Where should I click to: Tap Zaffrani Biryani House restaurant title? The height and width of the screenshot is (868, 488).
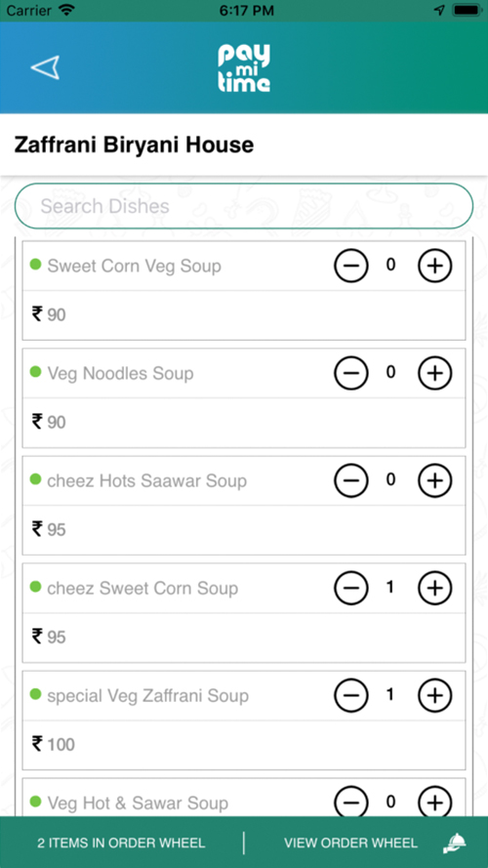pos(134,145)
